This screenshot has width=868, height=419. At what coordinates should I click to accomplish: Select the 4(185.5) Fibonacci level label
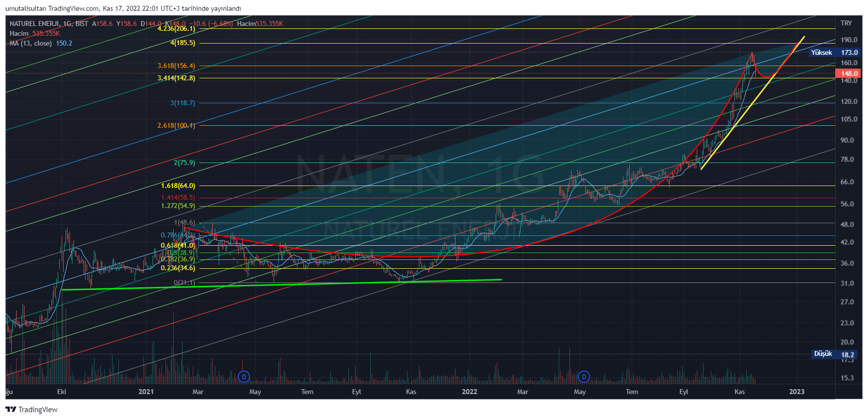(x=183, y=43)
